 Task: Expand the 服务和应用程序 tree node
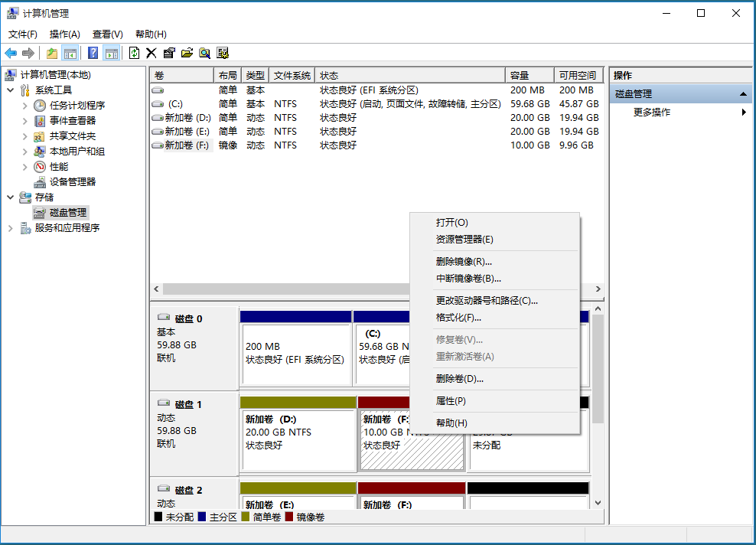[x=11, y=228]
